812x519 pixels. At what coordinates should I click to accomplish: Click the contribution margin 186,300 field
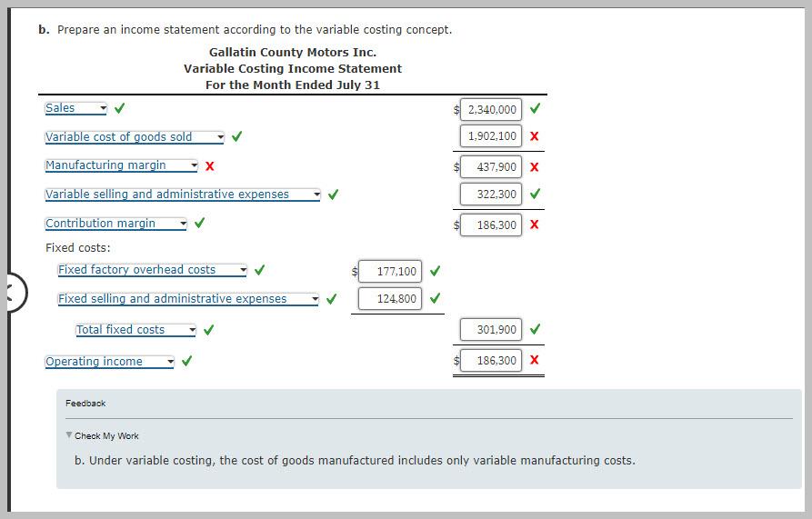(x=491, y=225)
